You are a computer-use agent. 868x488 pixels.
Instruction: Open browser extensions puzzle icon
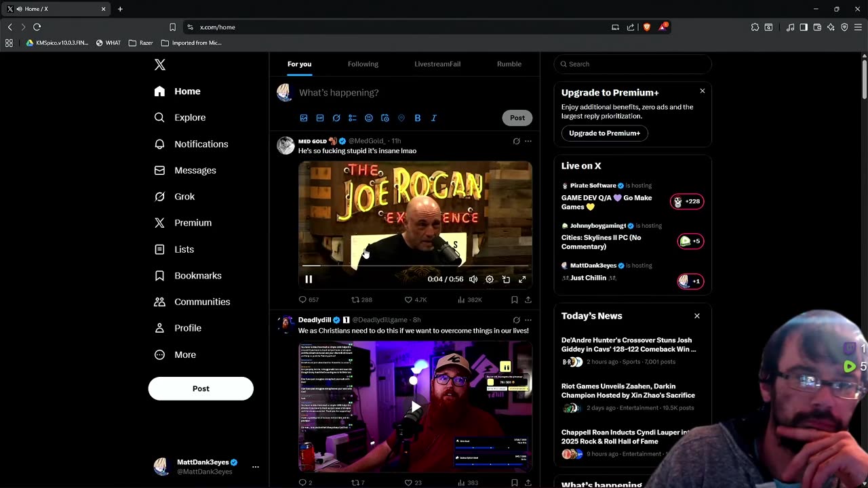pos(755,27)
